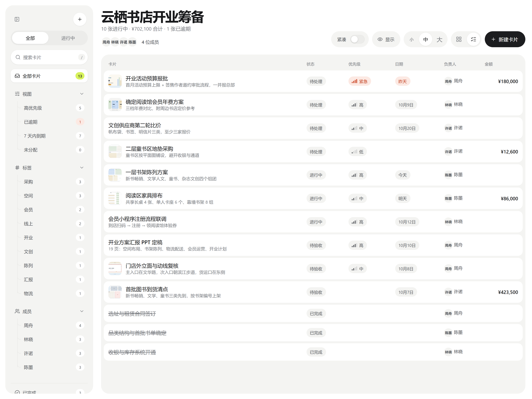Screen dimensions: 532x399
Task: Click the 低 priority badge on 二层童书区地垫采购
Action: [x=357, y=152]
